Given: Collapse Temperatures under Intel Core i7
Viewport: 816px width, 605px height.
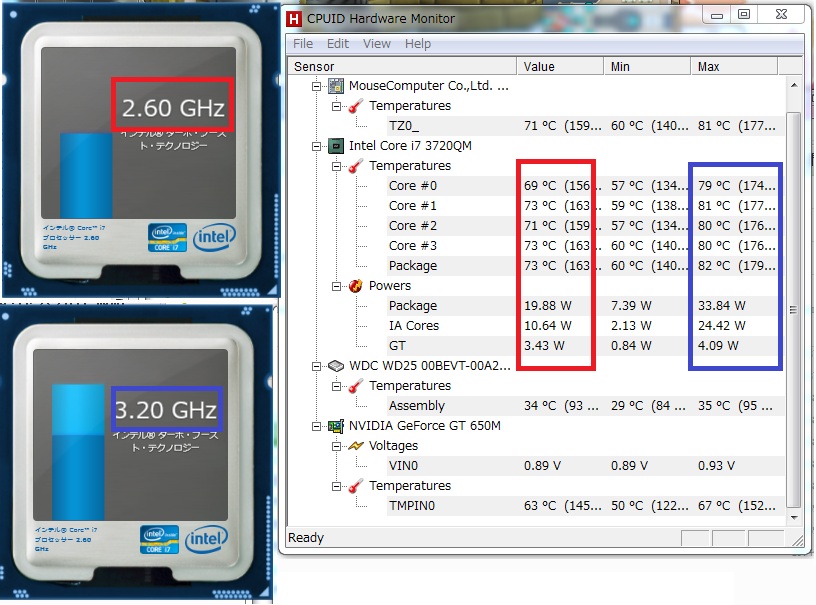Looking at the screenshot, I should (x=337, y=166).
